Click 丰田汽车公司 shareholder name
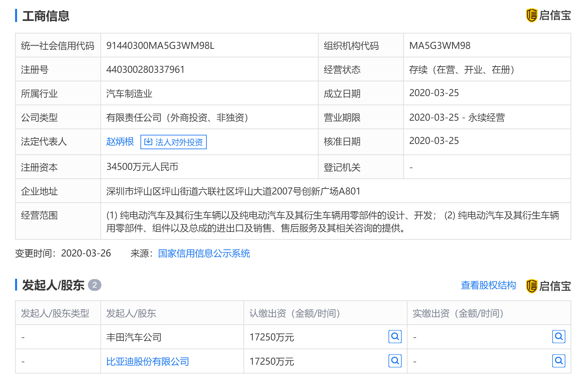This screenshot has height=384, width=588. coord(134,337)
